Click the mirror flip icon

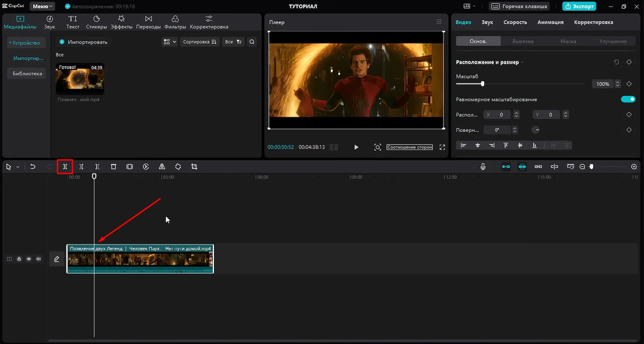point(162,166)
